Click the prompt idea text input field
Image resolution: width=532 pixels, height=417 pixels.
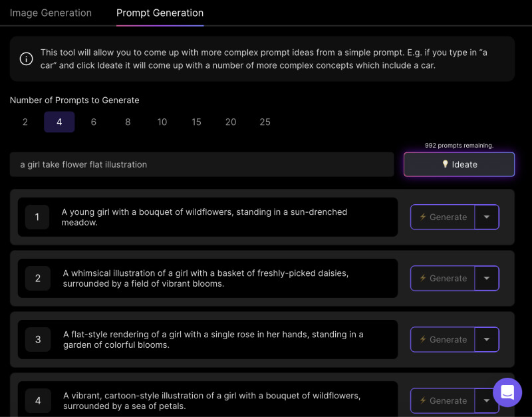click(x=201, y=164)
